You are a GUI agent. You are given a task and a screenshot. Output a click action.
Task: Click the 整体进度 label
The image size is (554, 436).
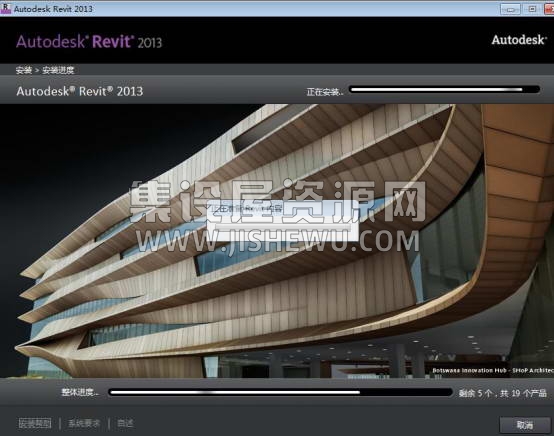coord(80,393)
